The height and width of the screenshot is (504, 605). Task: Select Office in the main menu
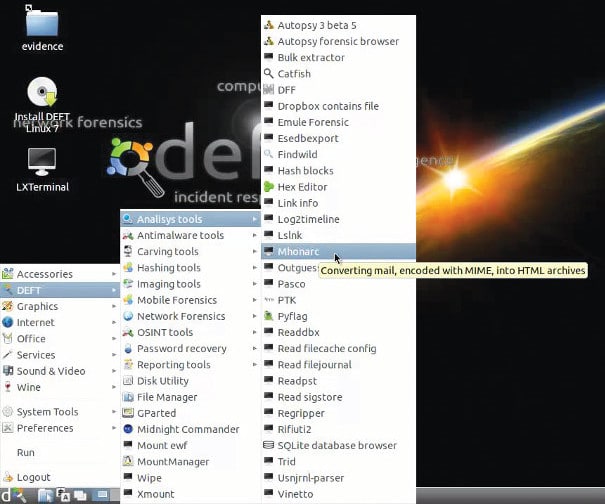click(x=60, y=338)
